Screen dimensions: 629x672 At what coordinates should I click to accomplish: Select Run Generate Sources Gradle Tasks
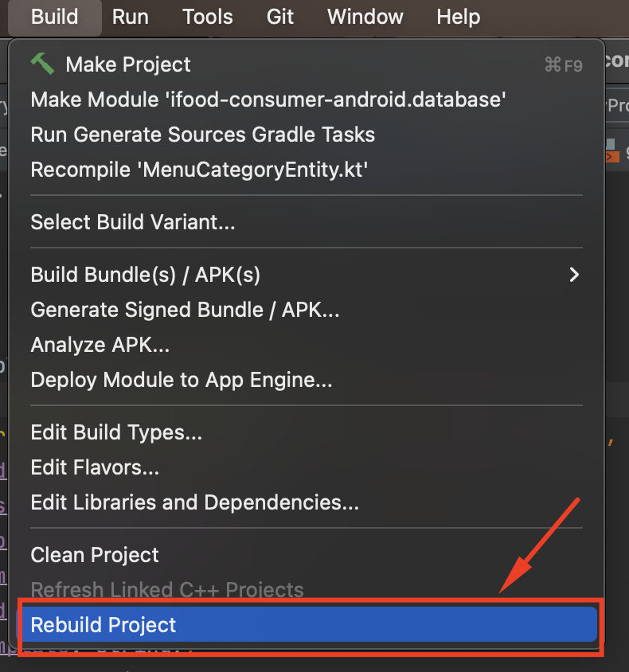click(x=202, y=135)
